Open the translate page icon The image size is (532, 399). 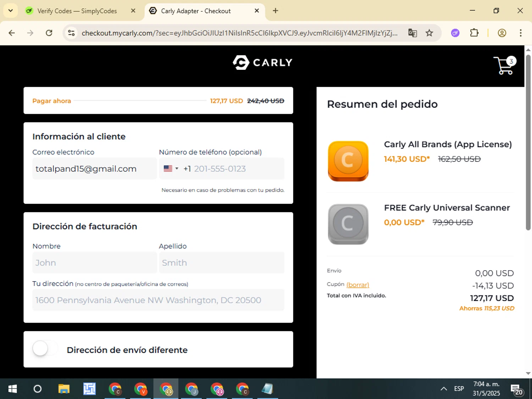coord(412,33)
